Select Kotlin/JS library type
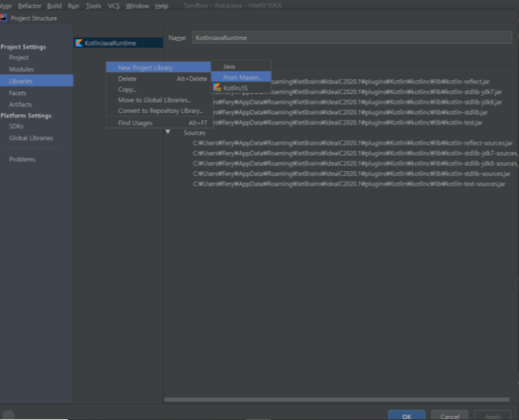This screenshot has width=519, height=420. pos(241,88)
